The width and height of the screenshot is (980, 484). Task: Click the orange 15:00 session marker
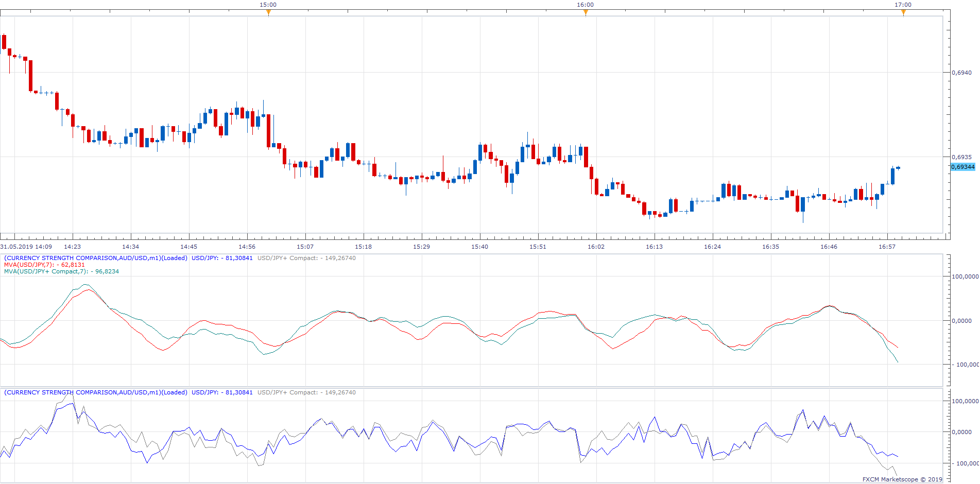click(x=268, y=12)
